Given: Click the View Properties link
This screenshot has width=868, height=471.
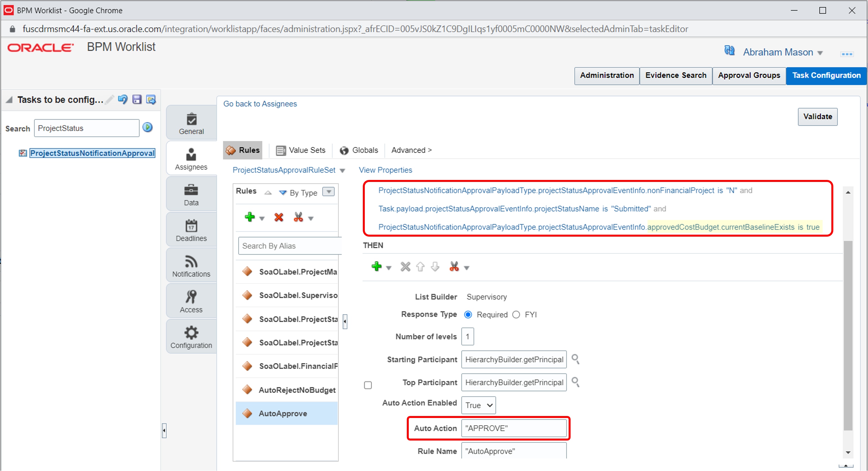Looking at the screenshot, I should (385, 170).
